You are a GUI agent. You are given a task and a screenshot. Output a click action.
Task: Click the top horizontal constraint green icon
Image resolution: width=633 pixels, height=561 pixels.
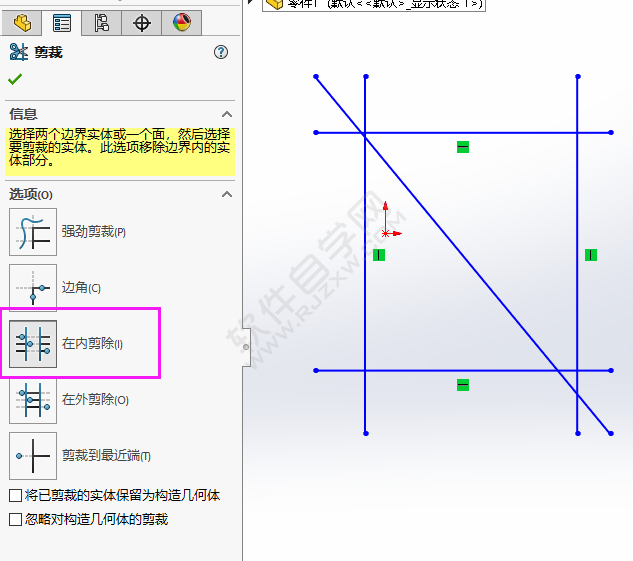(x=463, y=147)
